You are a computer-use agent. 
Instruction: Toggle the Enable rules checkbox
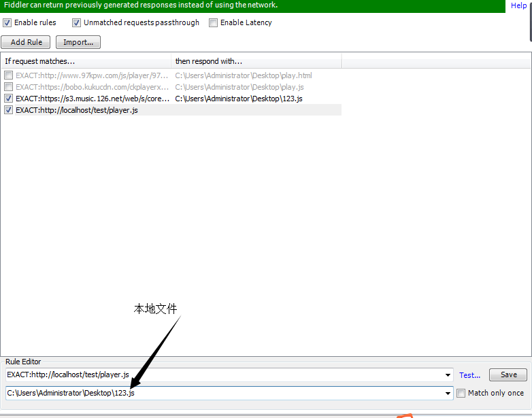[x=7, y=22]
